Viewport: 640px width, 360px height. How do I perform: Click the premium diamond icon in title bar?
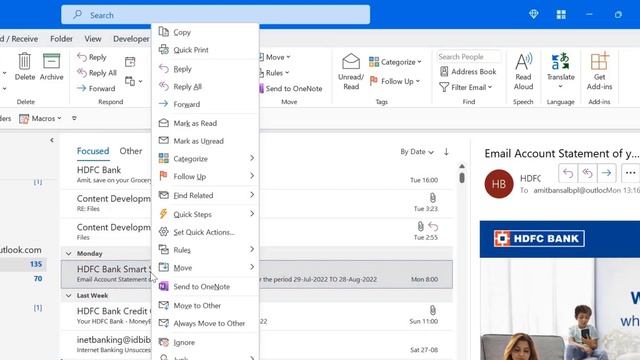(533, 14)
